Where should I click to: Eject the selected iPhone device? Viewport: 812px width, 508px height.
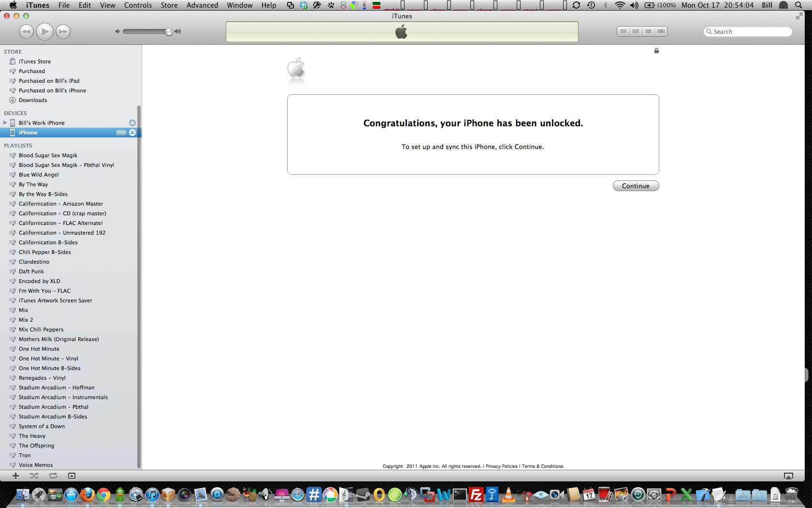132,133
